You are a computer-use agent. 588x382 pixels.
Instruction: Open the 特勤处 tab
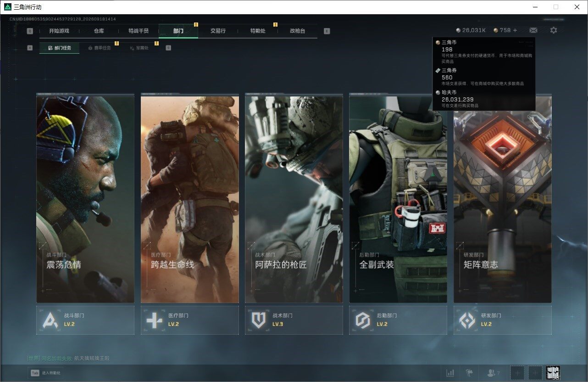[x=258, y=31]
